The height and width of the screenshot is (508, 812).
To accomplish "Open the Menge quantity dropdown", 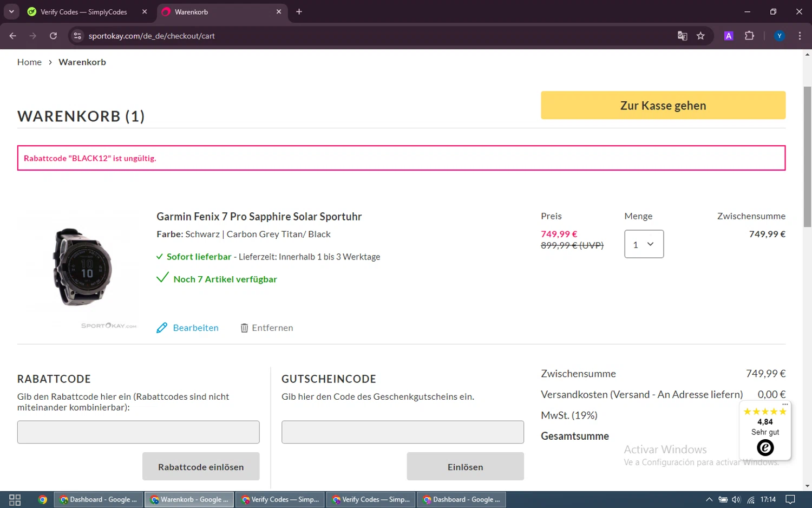I will 644,244.
